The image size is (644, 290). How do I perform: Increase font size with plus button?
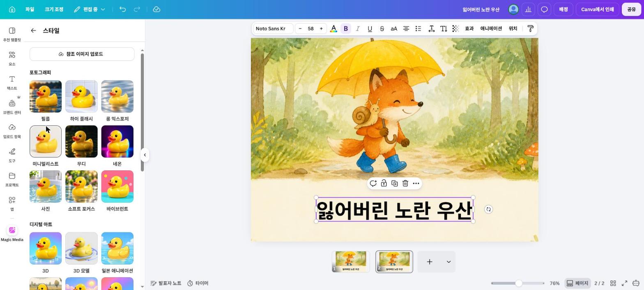321,28
